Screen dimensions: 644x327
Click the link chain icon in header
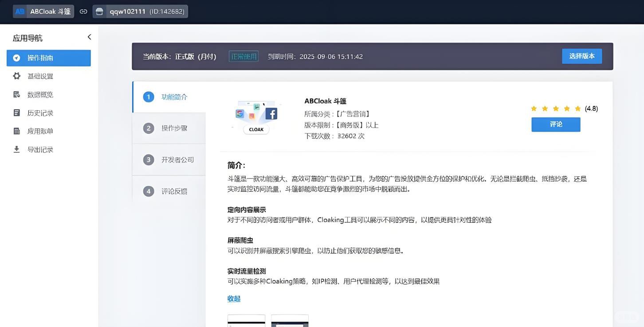83,12
